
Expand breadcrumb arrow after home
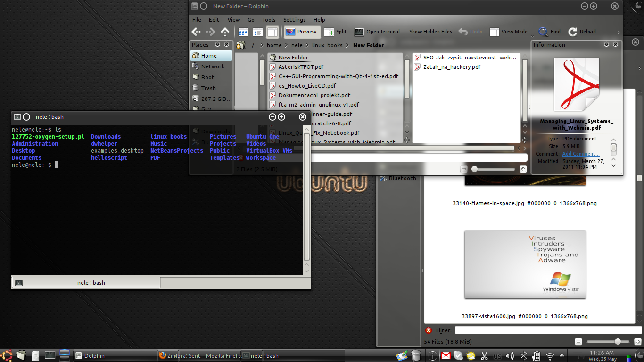[286, 45]
